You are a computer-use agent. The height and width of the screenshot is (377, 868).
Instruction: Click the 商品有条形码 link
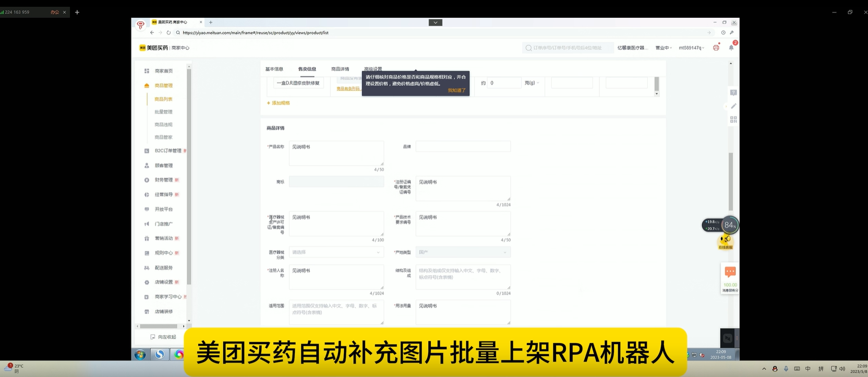(348, 89)
